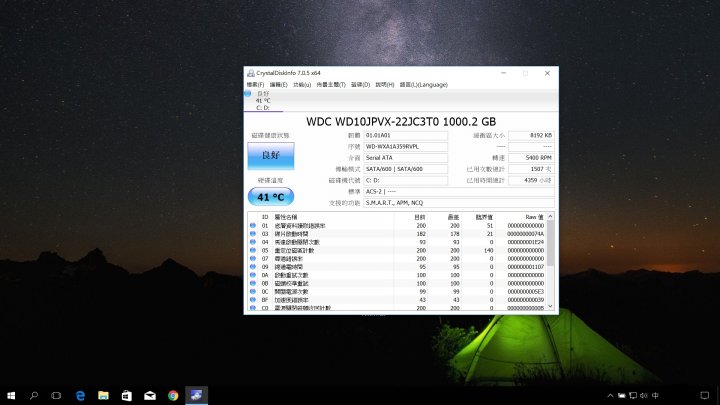Screen dimensions: 720x405
Task: Click the status icon for attribute 07
Action: (253, 259)
